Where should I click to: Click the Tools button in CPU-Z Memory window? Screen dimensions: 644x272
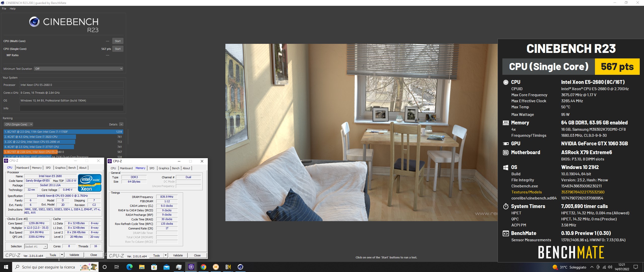(x=156, y=255)
